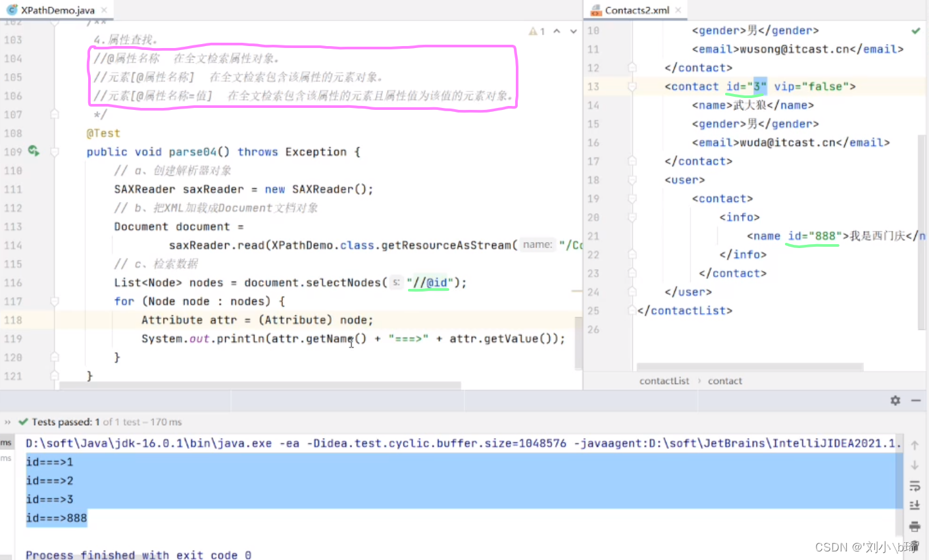Click the Contacts2.xml file type icon

point(596,10)
